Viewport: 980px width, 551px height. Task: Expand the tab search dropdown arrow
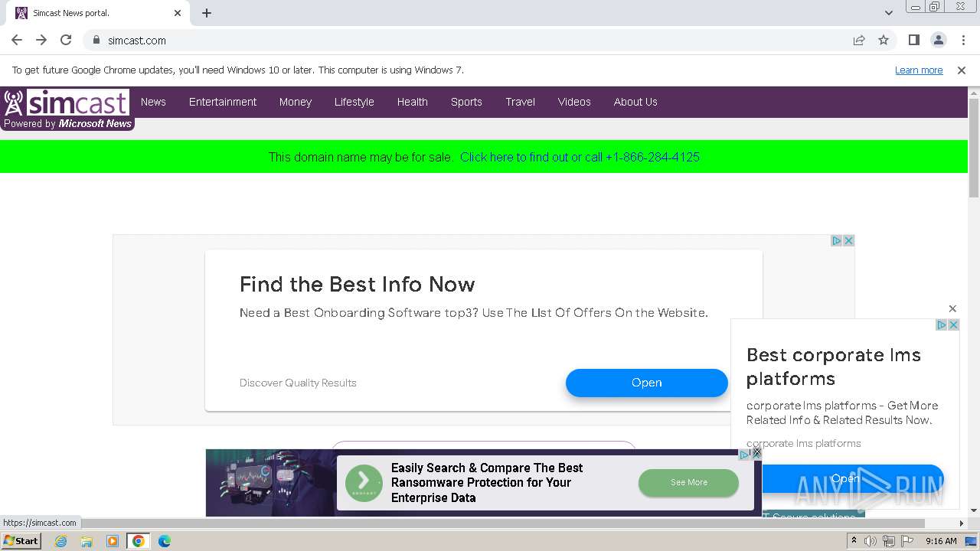coord(889,13)
